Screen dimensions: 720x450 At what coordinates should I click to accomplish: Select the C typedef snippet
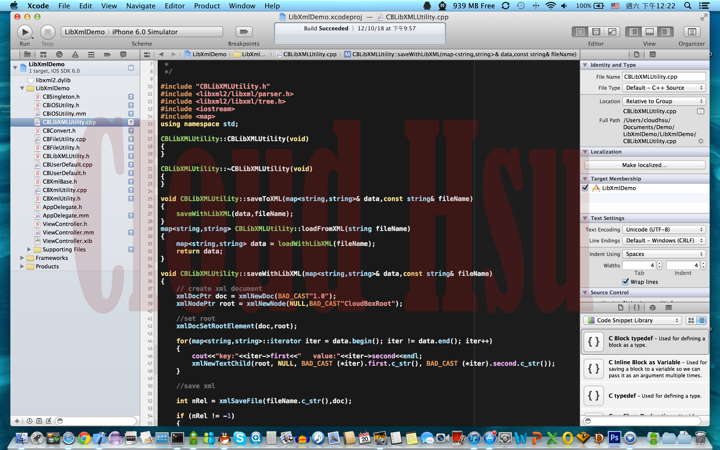tap(645, 395)
